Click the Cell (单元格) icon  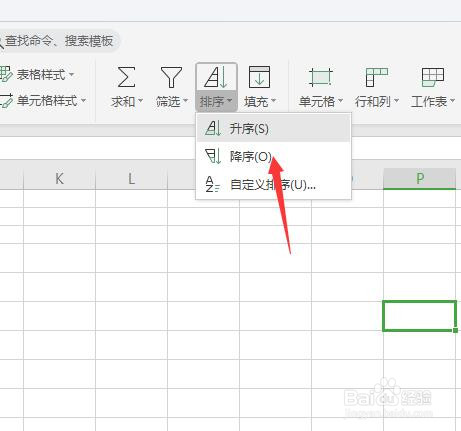point(320,77)
